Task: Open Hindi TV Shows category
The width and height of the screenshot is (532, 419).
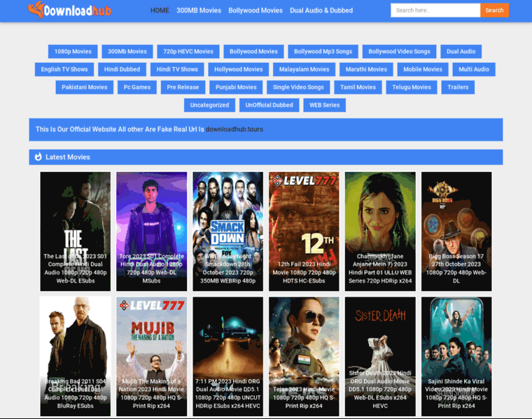Action: coord(177,69)
